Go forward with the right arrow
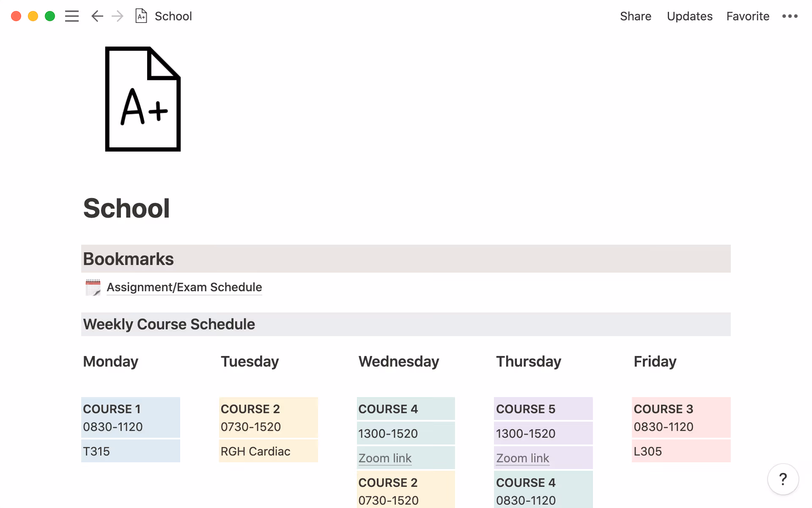812x508 pixels. tap(118, 16)
